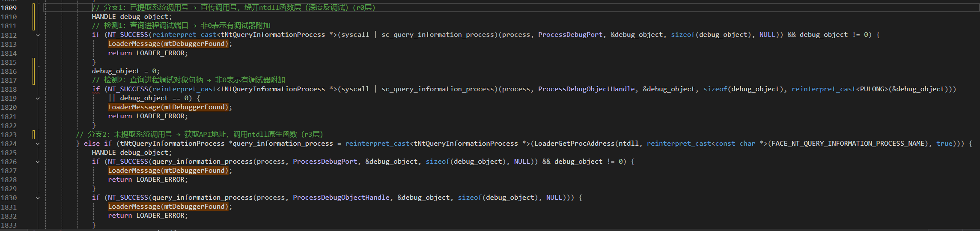Collapse the else-if block at line 1824
The width and height of the screenshot is (980, 231).
[38, 144]
